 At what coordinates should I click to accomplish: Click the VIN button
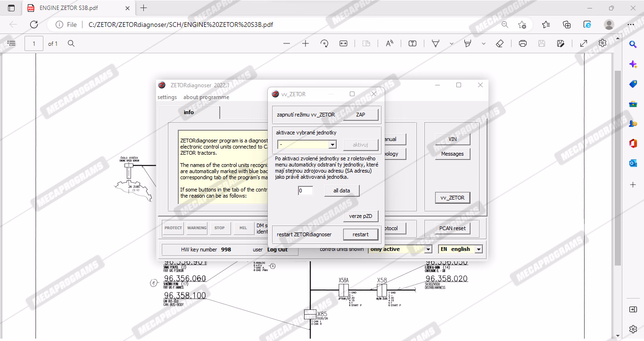coord(453,139)
